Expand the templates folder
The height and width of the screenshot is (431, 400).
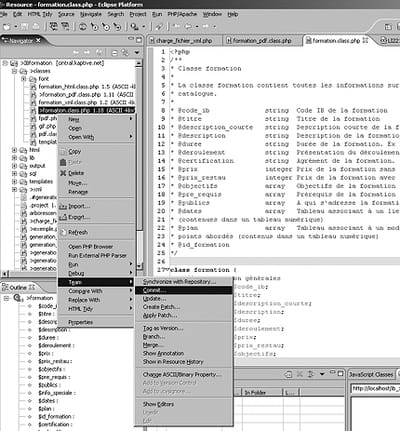tap(14, 182)
